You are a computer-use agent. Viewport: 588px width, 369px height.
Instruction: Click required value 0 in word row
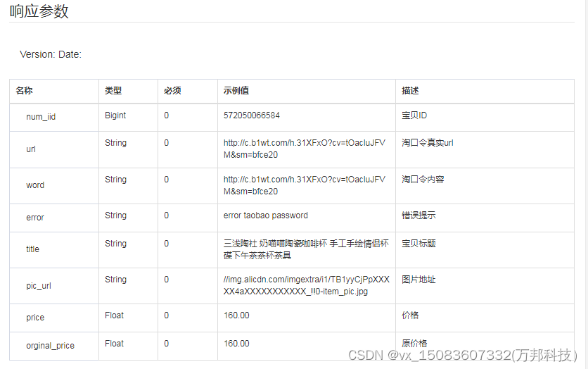point(167,180)
